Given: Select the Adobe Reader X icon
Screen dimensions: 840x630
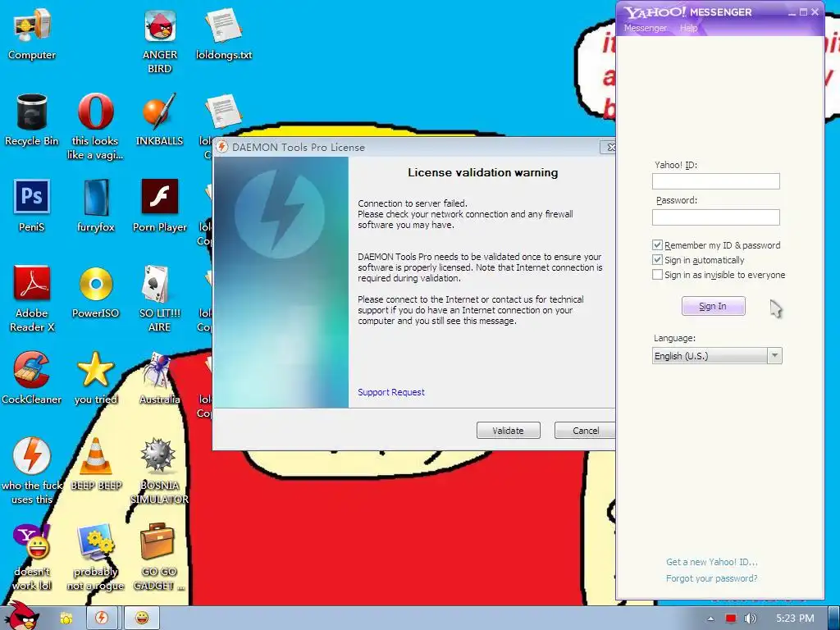Looking at the screenshot, I should [32, 299].
